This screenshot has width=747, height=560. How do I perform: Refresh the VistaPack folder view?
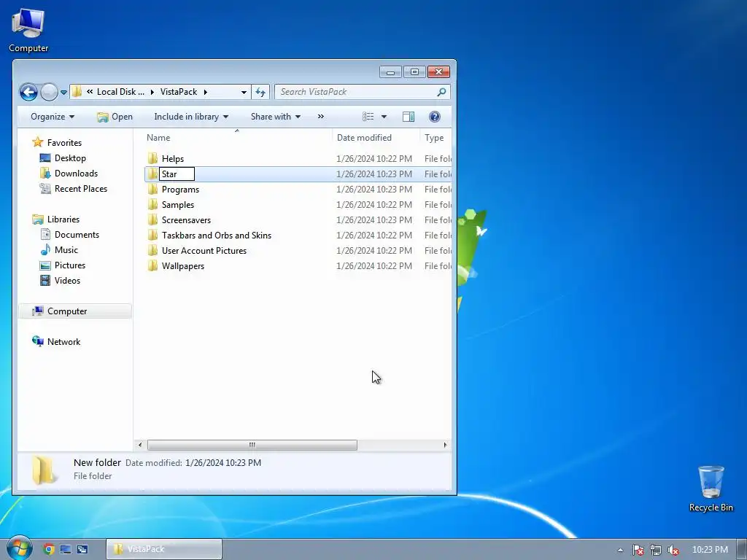tap(260, 92)
